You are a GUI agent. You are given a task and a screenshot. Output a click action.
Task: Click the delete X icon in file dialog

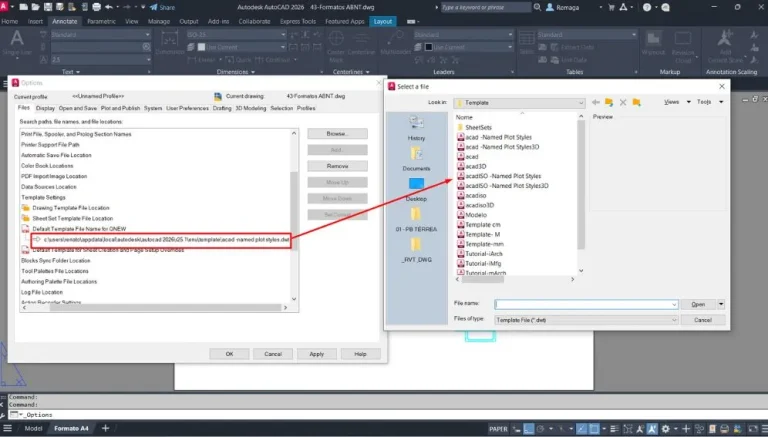tap(623, 102)
